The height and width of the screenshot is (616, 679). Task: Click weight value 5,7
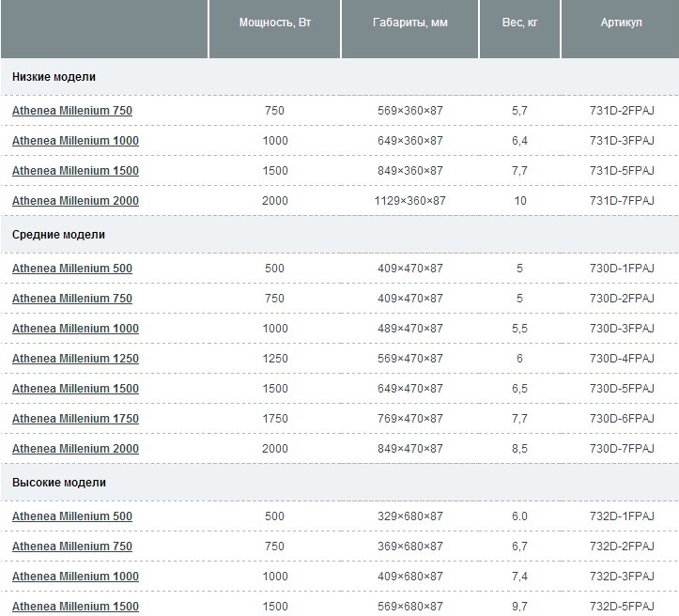coord(519,111)
